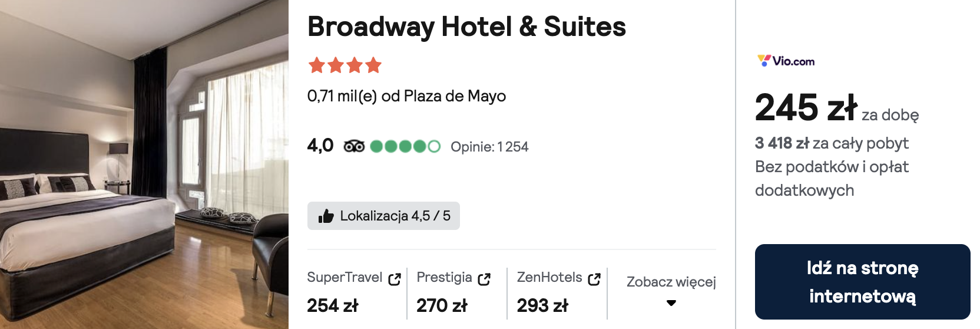This screenshot has width=980, height=329.
Task: Click the four-star hotel rating
Action: 345,65
